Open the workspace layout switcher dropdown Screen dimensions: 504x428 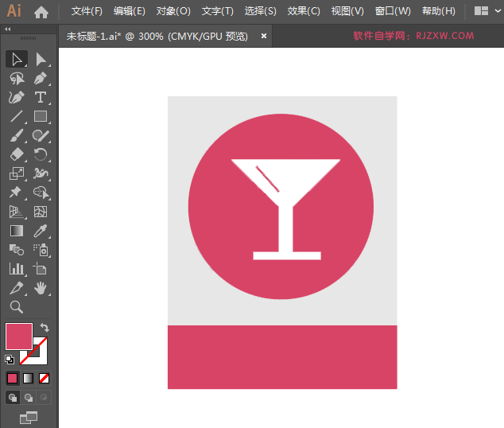[x=482, y=11]
